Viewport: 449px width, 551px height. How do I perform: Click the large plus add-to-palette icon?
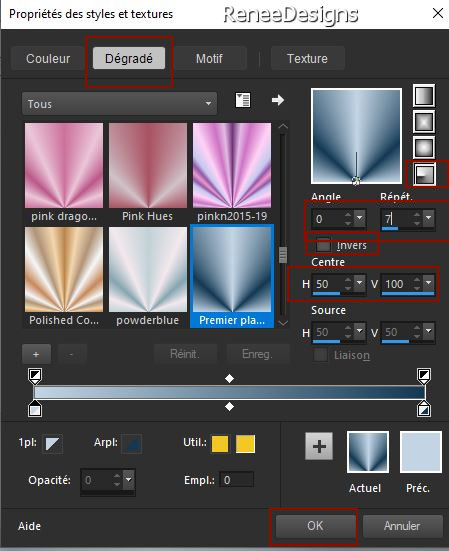tap(319, 446)
